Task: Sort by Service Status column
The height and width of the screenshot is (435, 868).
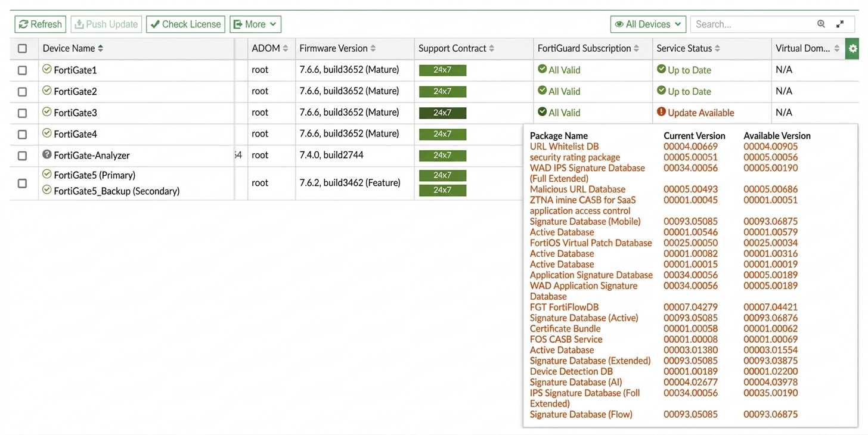Action: point(688,48)
